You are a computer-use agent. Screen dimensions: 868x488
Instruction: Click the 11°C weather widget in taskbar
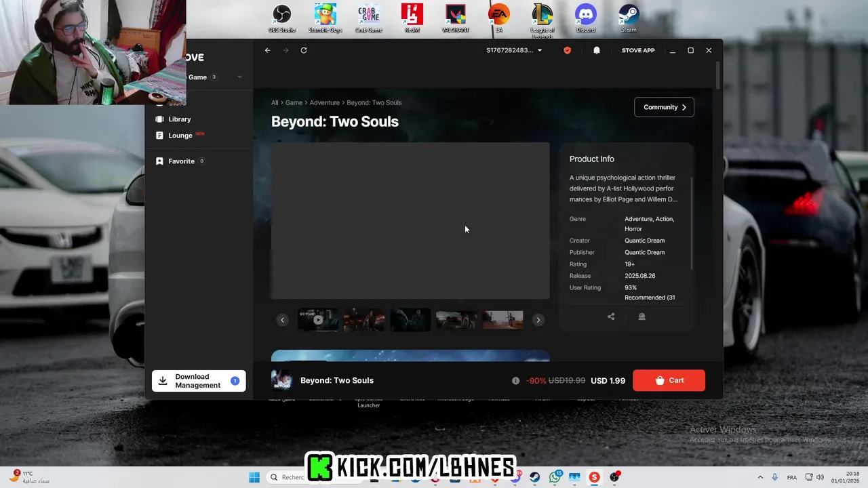pyautogui.click(x=29, y=477)
